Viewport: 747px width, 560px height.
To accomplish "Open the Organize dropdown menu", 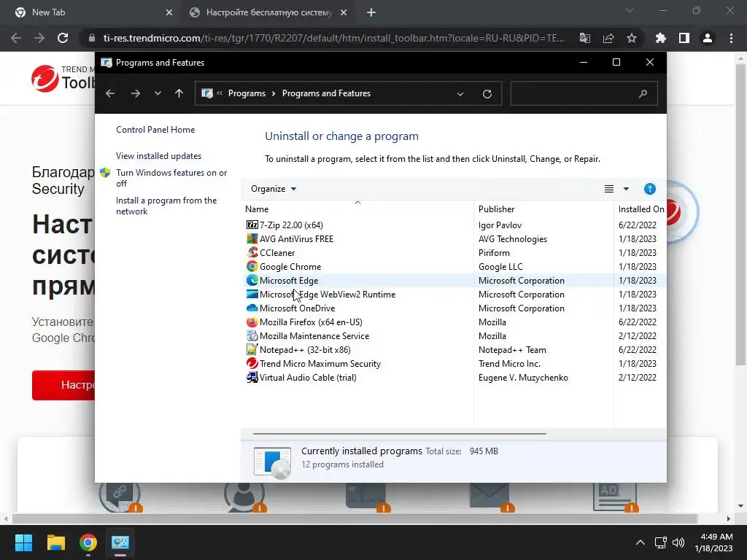I will click(x=274, y=189).
